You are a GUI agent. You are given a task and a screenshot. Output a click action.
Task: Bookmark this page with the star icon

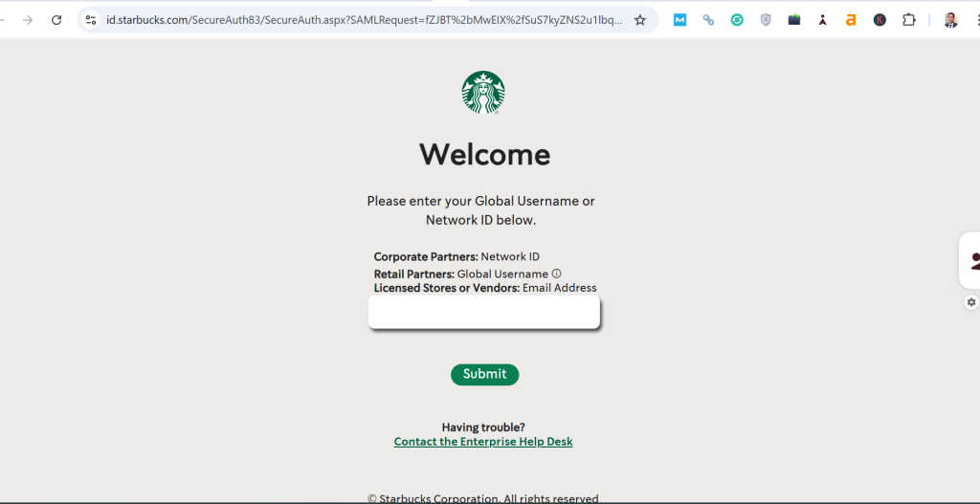point(640,20)
